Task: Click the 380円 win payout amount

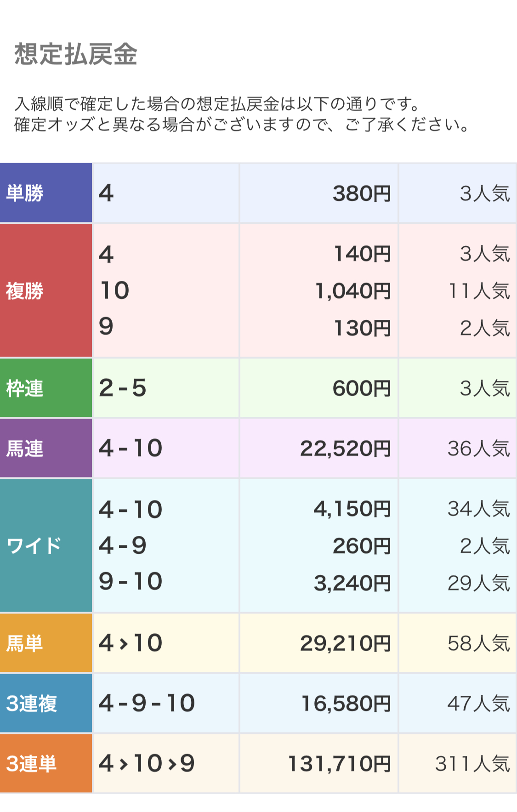Action: 362,193
